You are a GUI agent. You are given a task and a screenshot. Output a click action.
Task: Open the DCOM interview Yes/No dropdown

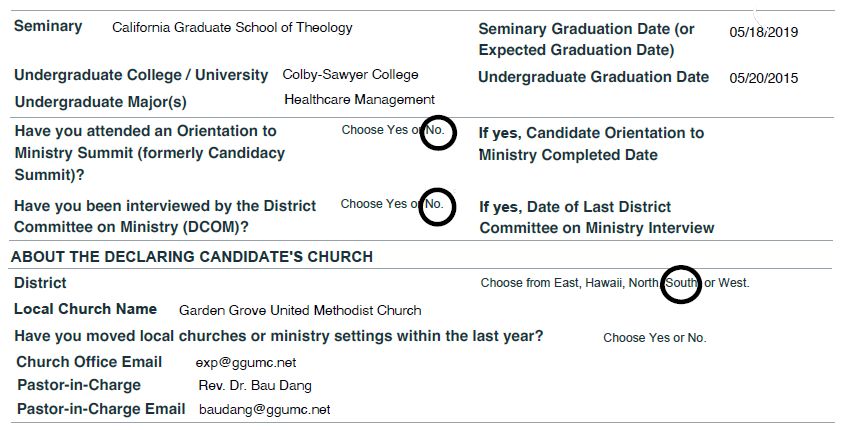coord(392,204)
